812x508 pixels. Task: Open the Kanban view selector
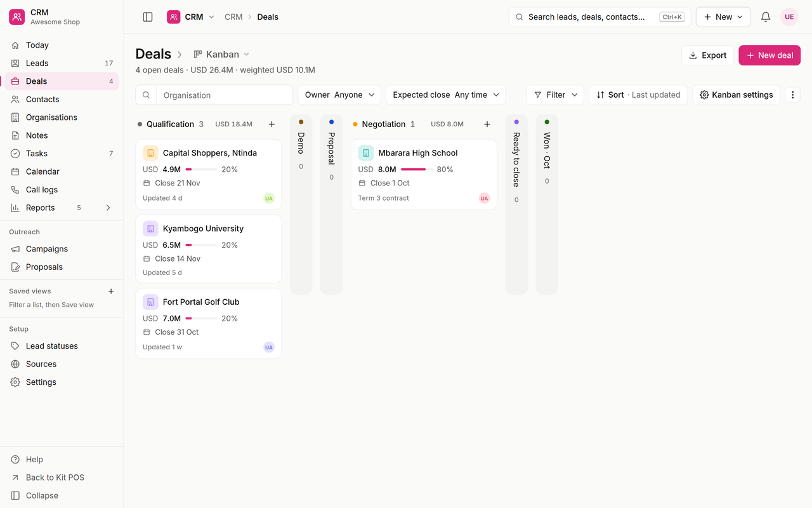pos(222,55)
